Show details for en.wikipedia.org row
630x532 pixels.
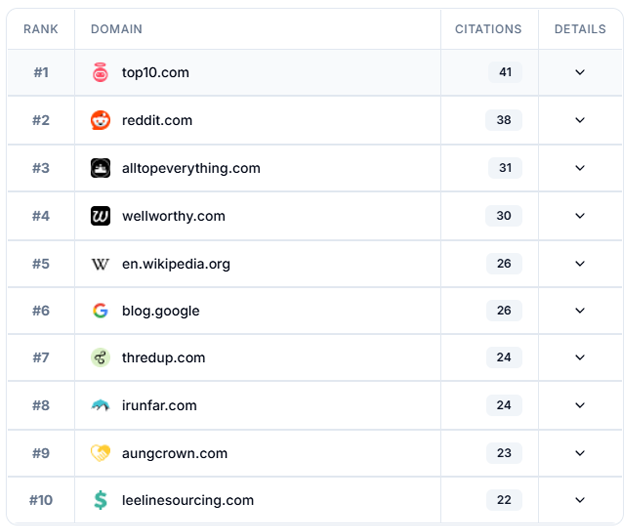coord(580,264)
